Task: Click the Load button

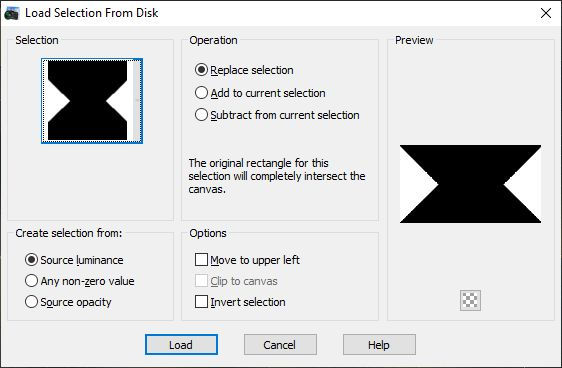Action: [x=181, y=345]
